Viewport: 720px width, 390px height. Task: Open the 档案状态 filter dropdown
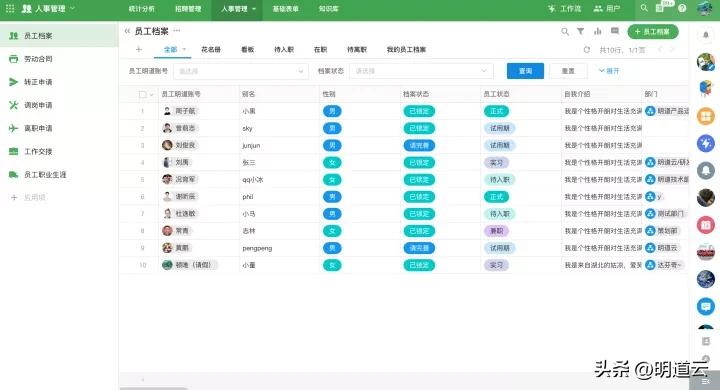click(x=421, y=71)
